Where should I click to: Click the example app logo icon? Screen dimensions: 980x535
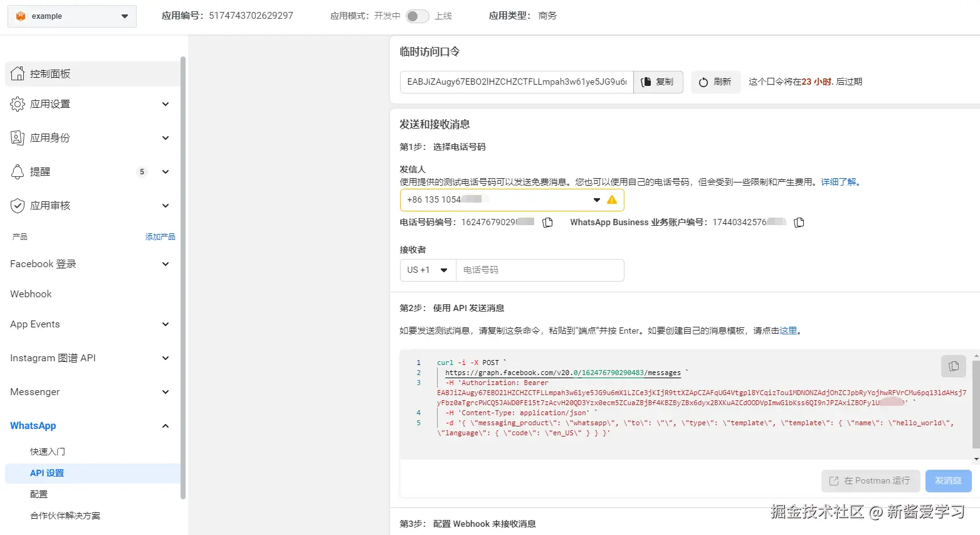[21, 16]
